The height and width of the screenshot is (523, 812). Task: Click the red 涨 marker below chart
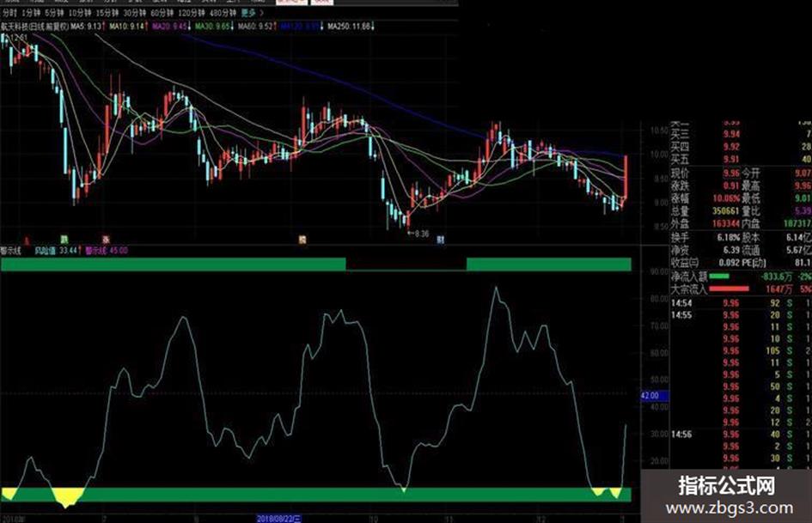click(106, 240)
